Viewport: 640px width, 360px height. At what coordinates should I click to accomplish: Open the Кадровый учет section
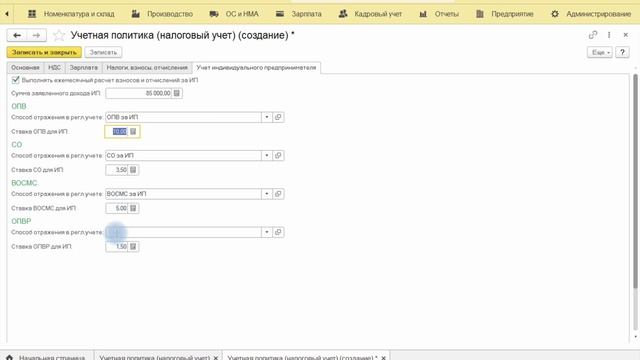point(370,14)
